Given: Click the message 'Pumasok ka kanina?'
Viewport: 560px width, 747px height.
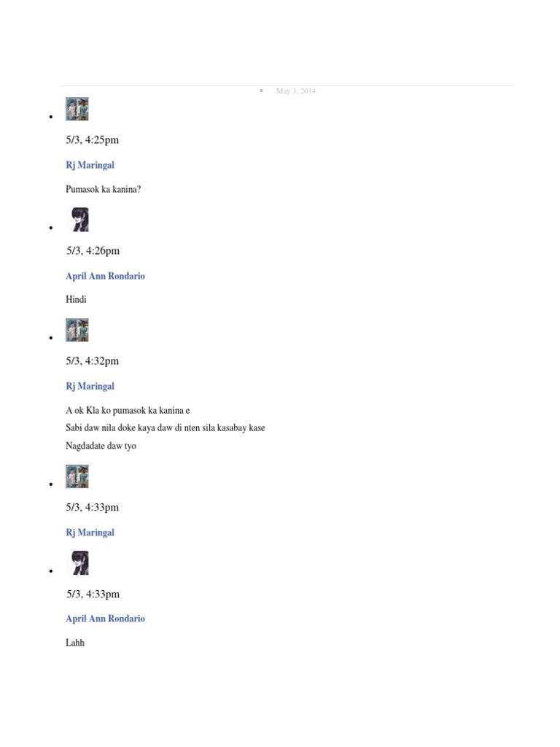Looking at the screenshot, I should (x=104, y=189).
